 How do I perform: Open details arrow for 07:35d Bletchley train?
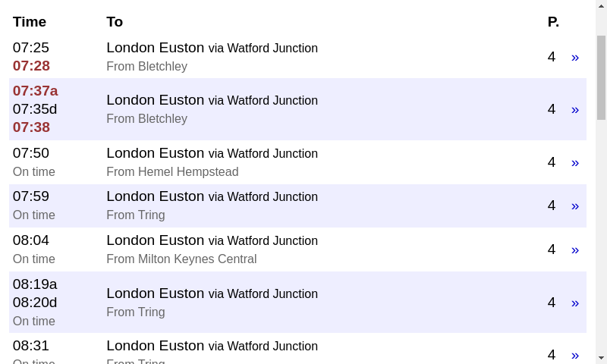point(575,109)
